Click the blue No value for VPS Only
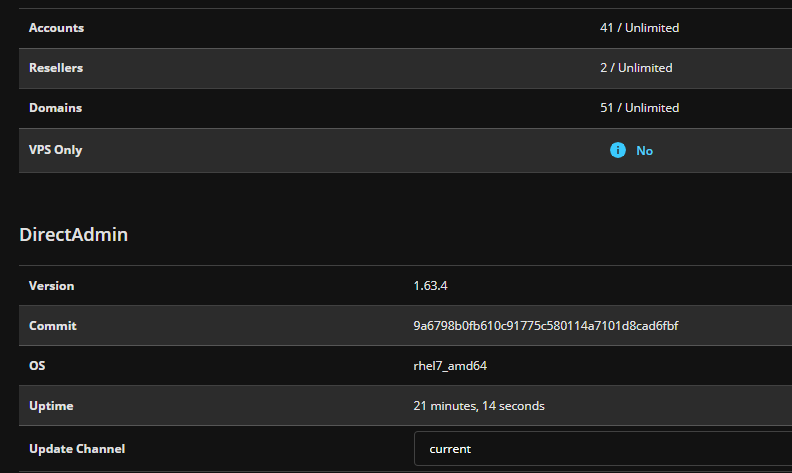Viewport: 792px width, 473px height. pyautogui.click(x=645, y=151)
